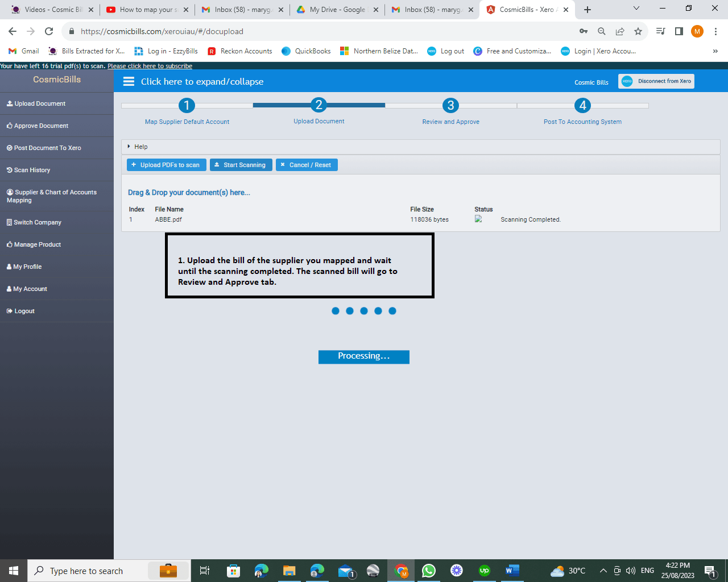Click the CosmicBills logo in the sidebar

(57, 80)
